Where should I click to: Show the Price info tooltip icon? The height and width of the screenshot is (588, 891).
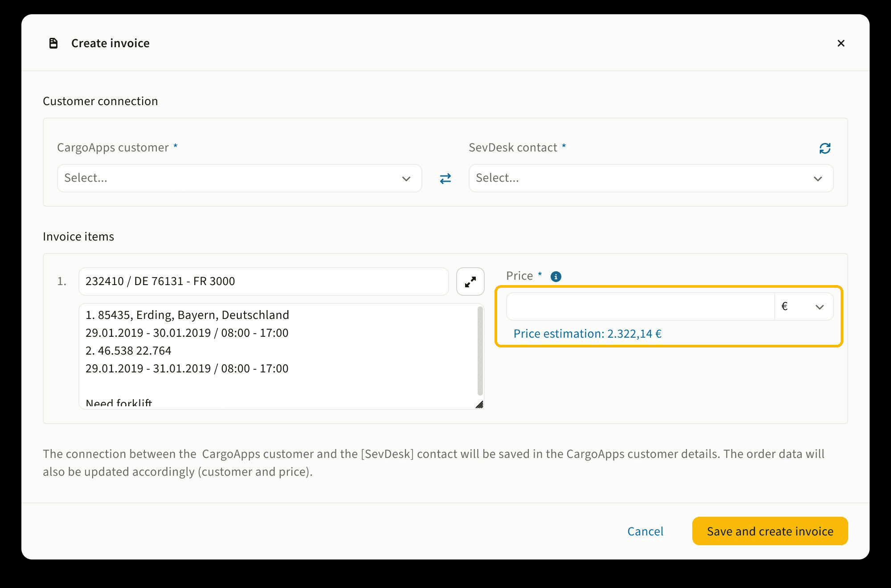[x=556, y=277]
